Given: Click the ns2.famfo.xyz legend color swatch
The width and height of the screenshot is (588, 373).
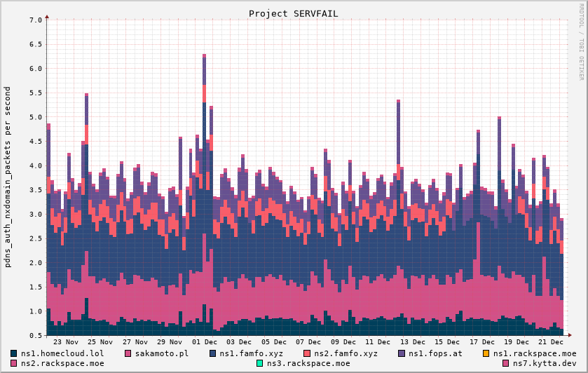Looking at the screenshot, I should click(x=308, y=353).
